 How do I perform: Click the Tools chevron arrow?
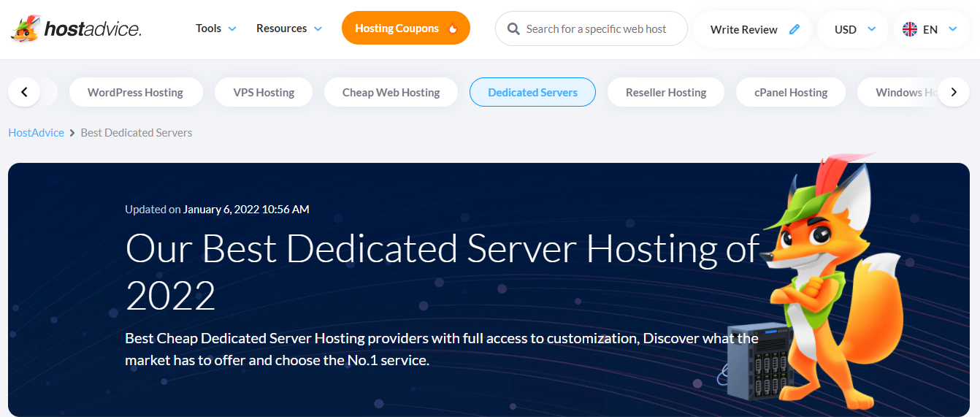[x=232, y=29]
